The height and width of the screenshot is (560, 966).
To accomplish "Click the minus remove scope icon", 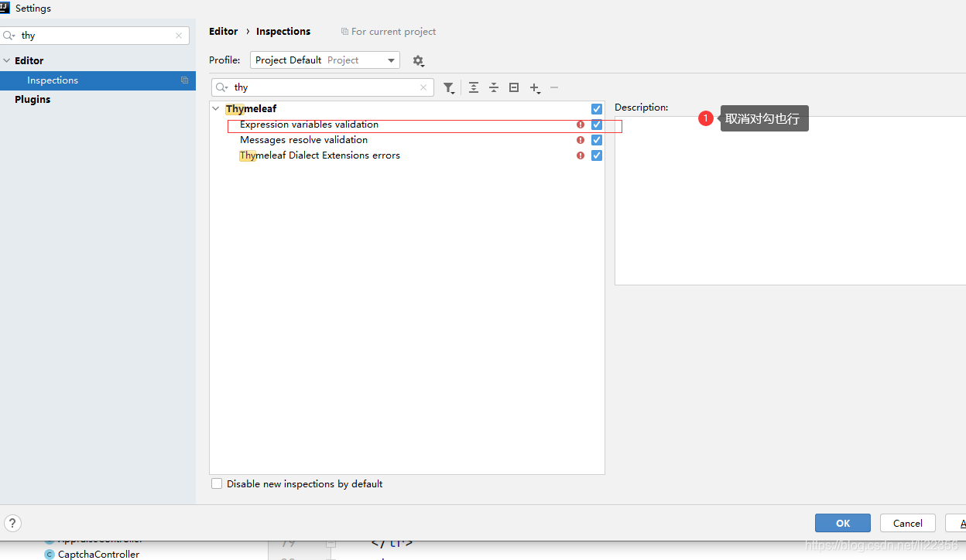I will 554,87.
